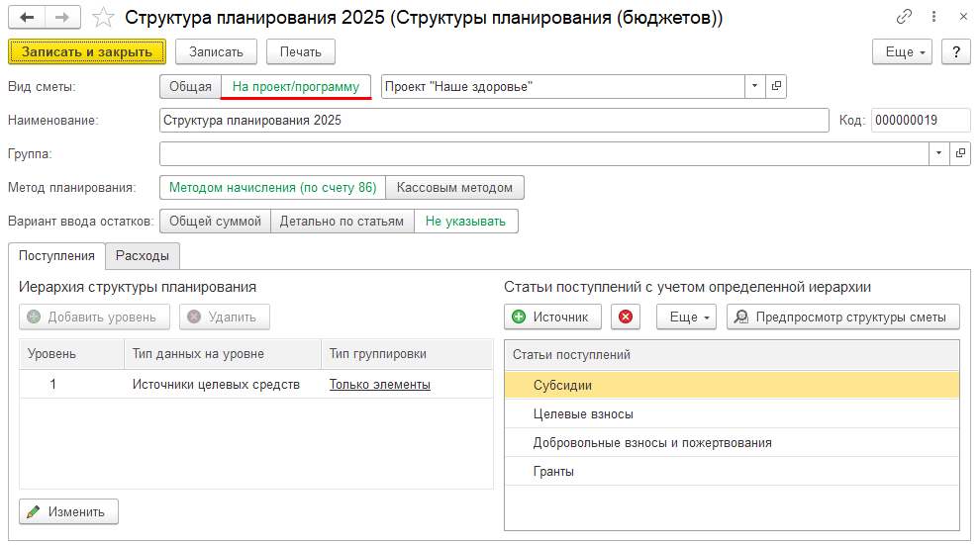
Task: Go back with the left arrow button
Action: pos(27,18)
